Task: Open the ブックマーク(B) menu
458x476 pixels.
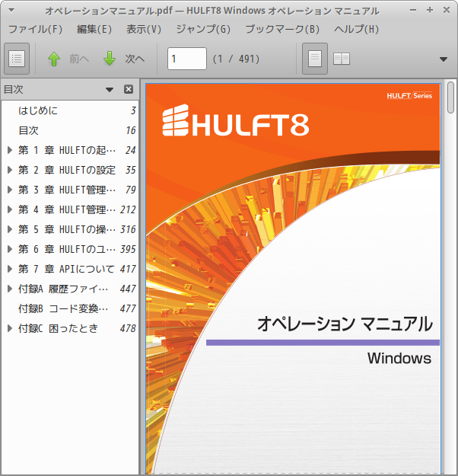Action: coord(282,30)
